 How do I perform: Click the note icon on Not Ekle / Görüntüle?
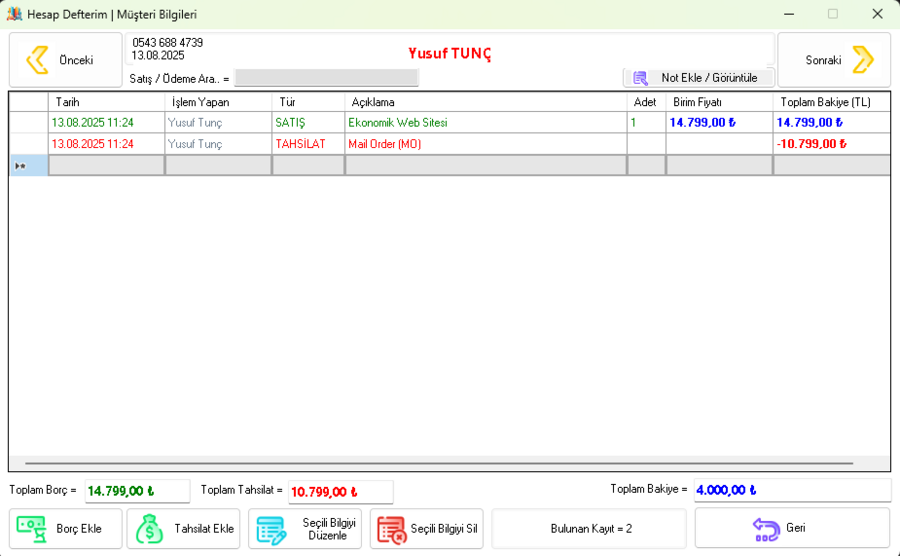click(x=640, y=78)
